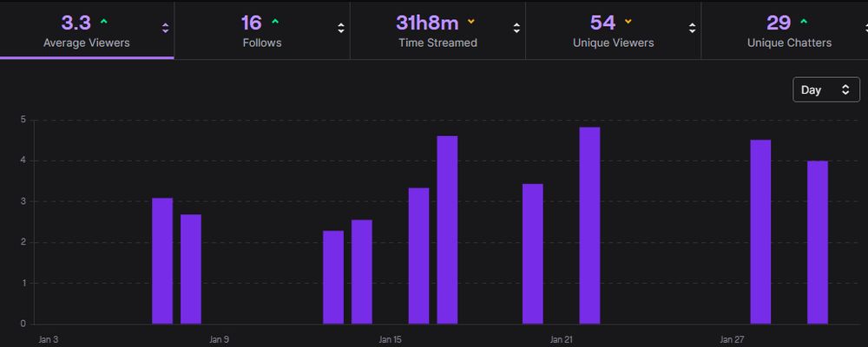Click the yellow down-trend arrow beside 31h8m
The image size is (868, 347).
point(471,23)
